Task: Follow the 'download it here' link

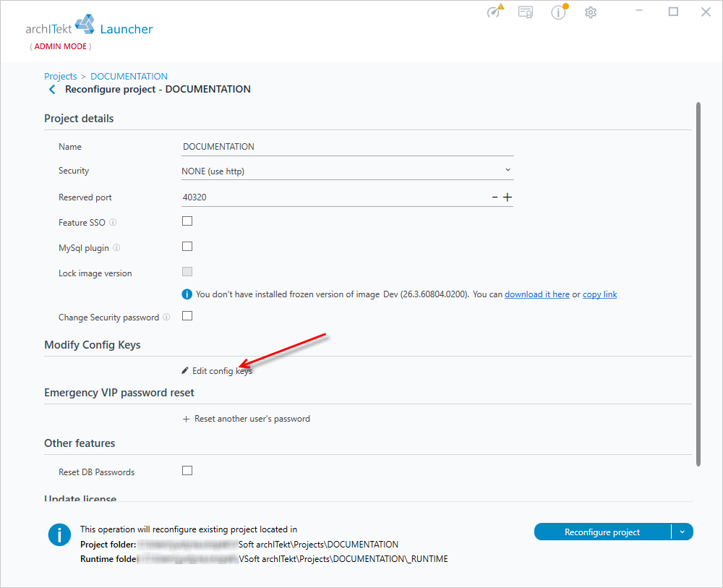Action: (537, 294)
